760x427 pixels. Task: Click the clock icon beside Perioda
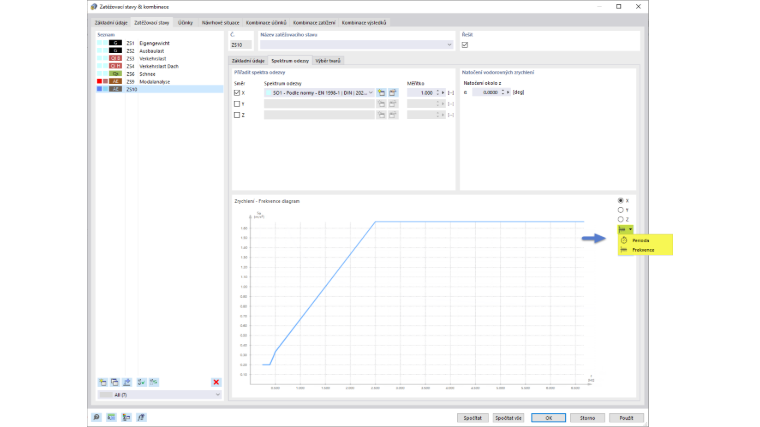click(624, 240)
